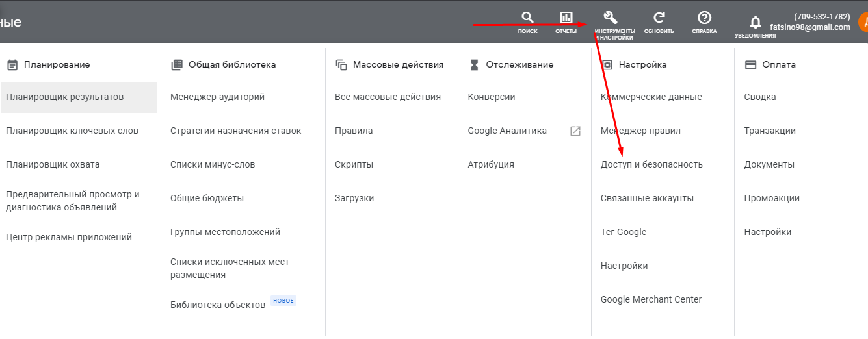Go to Менеджер аудиторий
868x339 pixels.
pyautogui.click(x=217, y=97)
